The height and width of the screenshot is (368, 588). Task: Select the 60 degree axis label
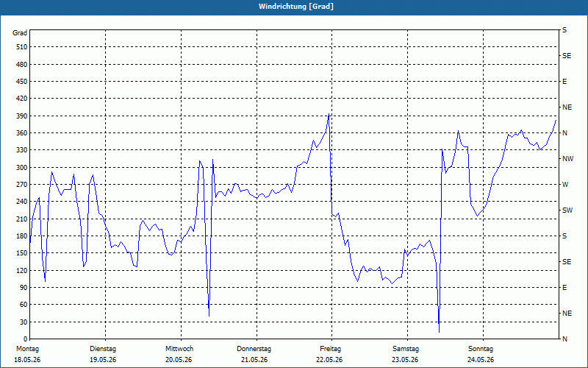(x=24, y=305)
